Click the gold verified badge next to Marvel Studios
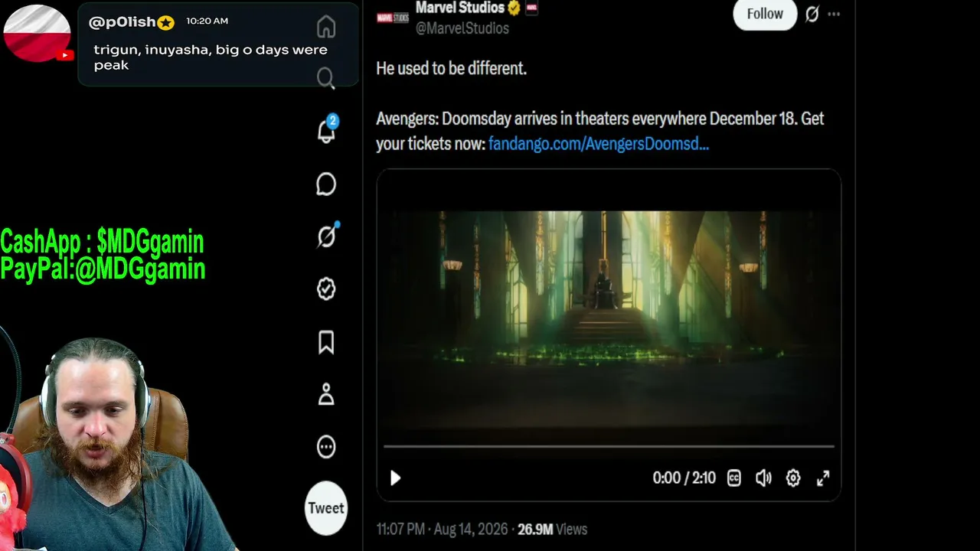Viewport: 980px width, 551px height. [x=514, y=8]
